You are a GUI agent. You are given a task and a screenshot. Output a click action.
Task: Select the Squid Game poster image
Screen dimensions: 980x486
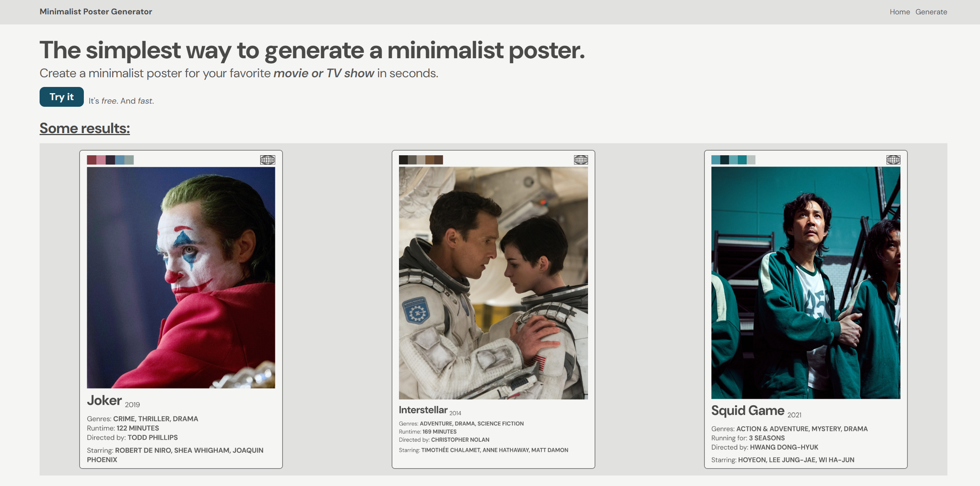pos(806,283)
